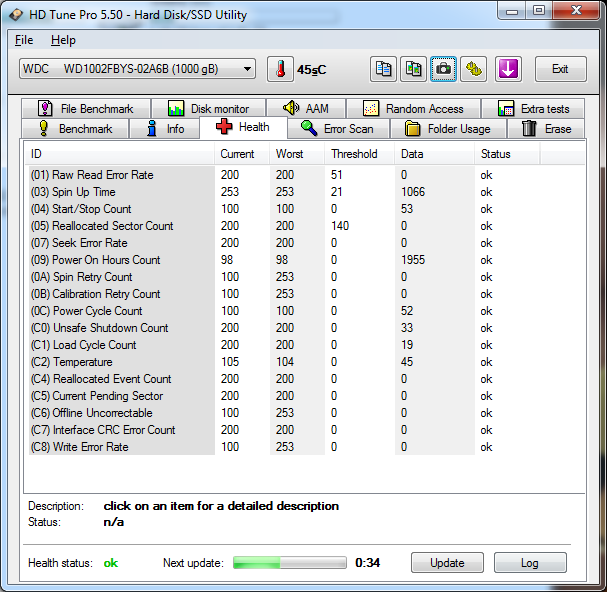Click the Disk monitor chart icon
Viewport: 607px width, 592px height.
point(176,108)
